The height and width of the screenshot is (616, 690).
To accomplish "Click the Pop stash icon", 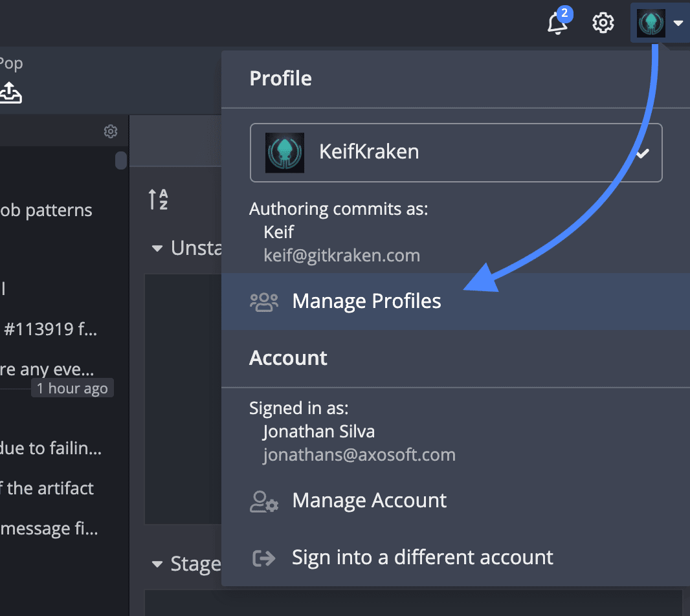I will point(10,93).
